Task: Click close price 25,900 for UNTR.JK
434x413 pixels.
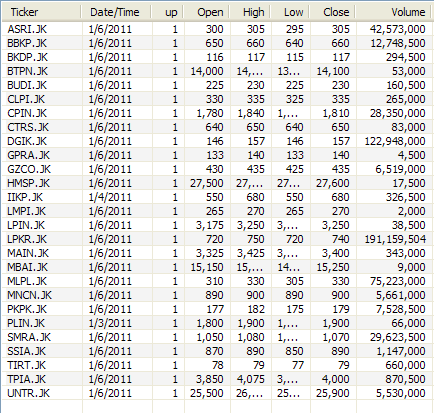Action: 333,393
